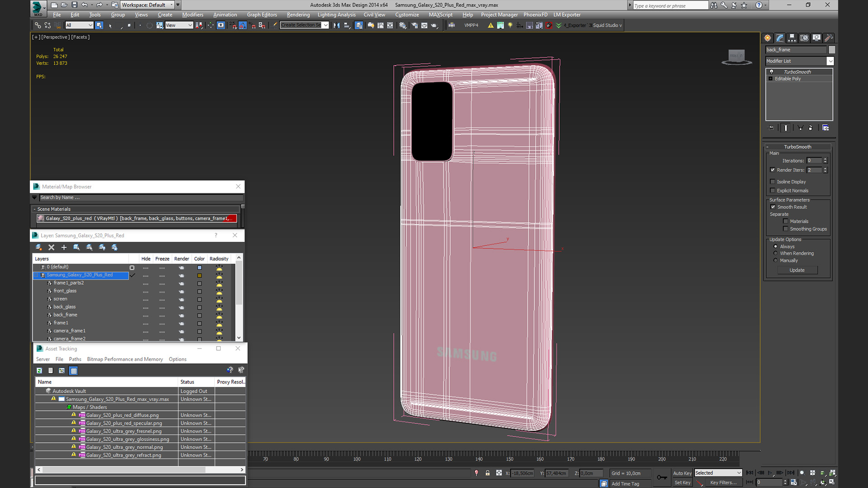Image resolution: width=868 pixels, height=488 pixels.
Task: Click color swatch of back_glass layer row
Action: (x=199, y=307)
